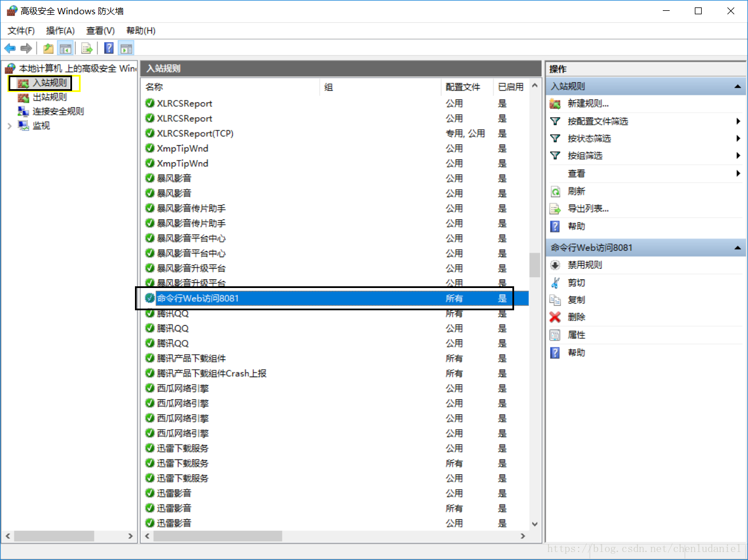The width and height of the screenshot is (748, 560).
Task: Open 按状态筛选 submenu
Action: 589,138
